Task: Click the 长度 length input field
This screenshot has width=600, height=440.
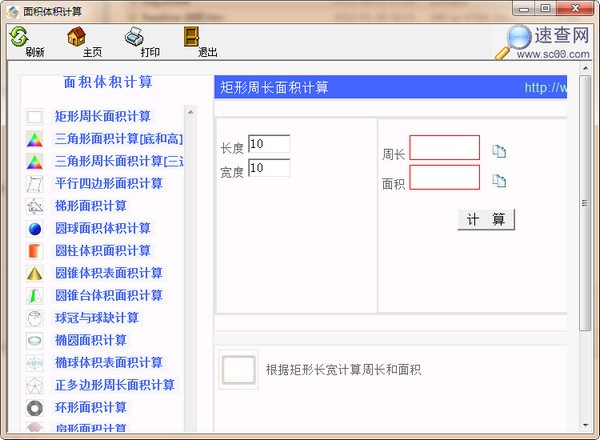Action: tap(269, 144)
